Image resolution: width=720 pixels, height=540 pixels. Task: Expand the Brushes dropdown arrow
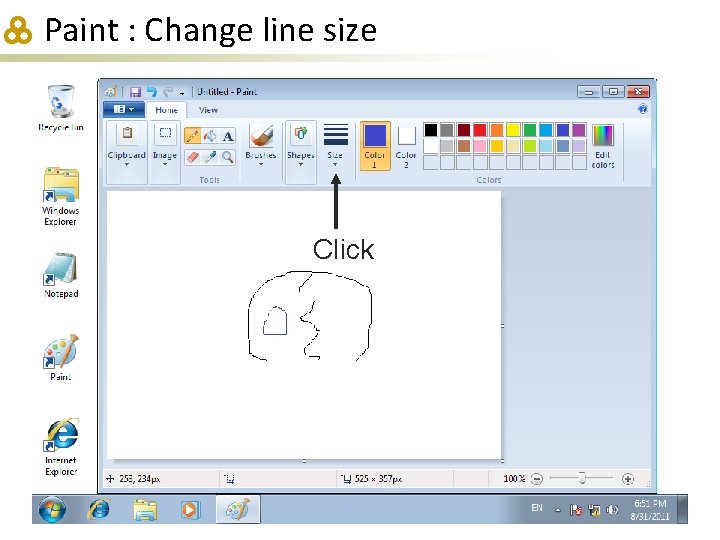(261, 164)
